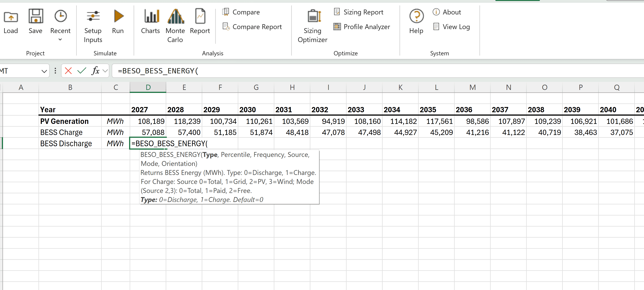Image resolution: width=644 pixels, height=290 pixels.
Task: Cancel the formula entry with the red X
Action: pos(68,71)
